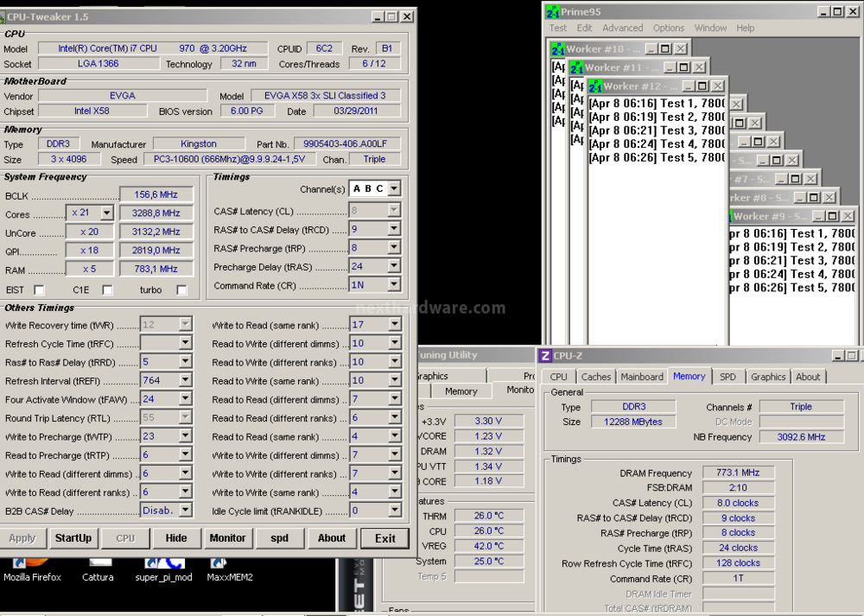Image resolution: width=864 pixels, height=616 pixels.
Task: Click NB Frequency 3092.6 MHz value
Action: pos(801,437)
